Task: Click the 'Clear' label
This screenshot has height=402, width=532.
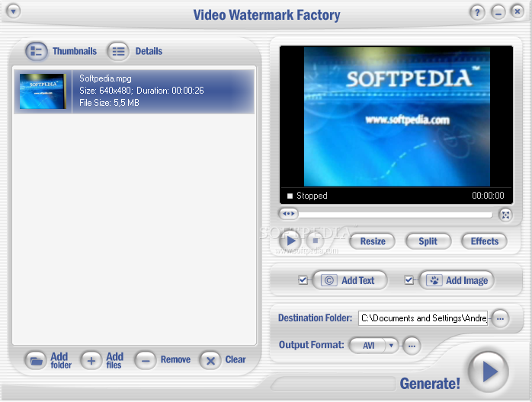Action: coord(236,359)
